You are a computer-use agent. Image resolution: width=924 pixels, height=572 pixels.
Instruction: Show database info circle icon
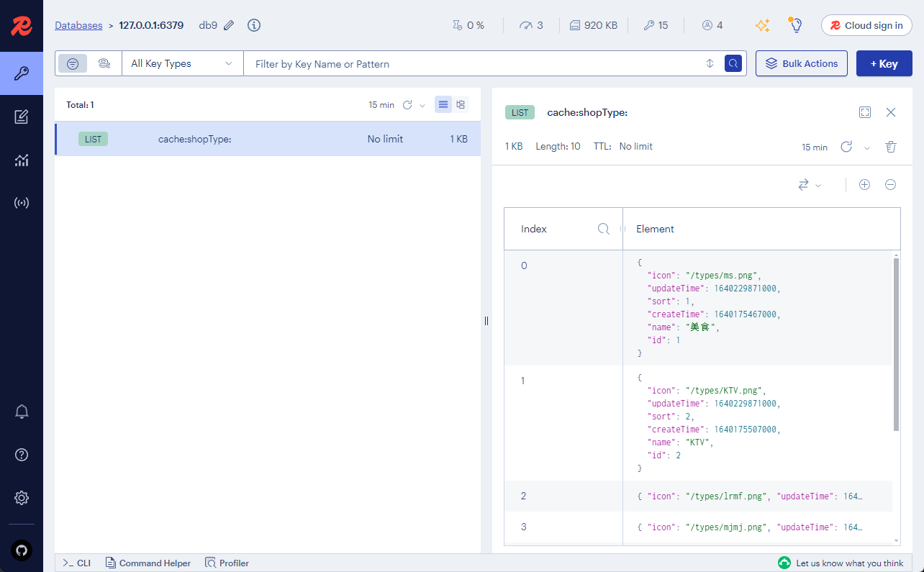[254, 25]
